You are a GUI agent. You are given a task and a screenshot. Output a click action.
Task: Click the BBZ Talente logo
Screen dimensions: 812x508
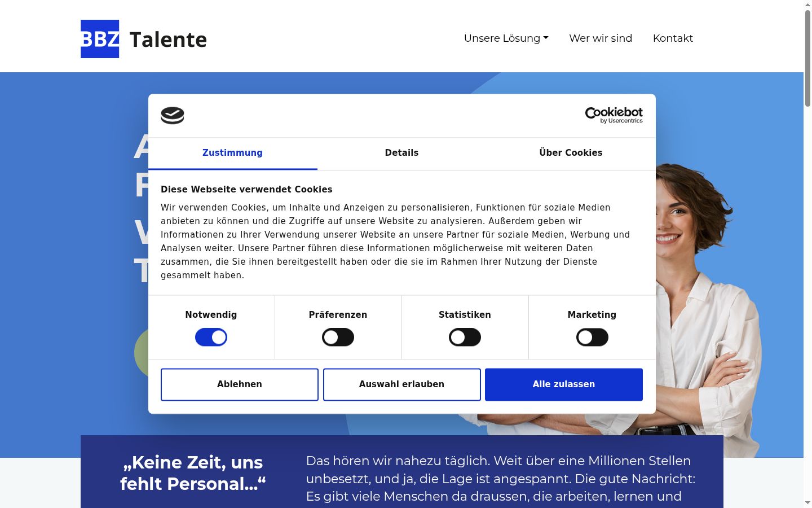click(x=144, y=39)
